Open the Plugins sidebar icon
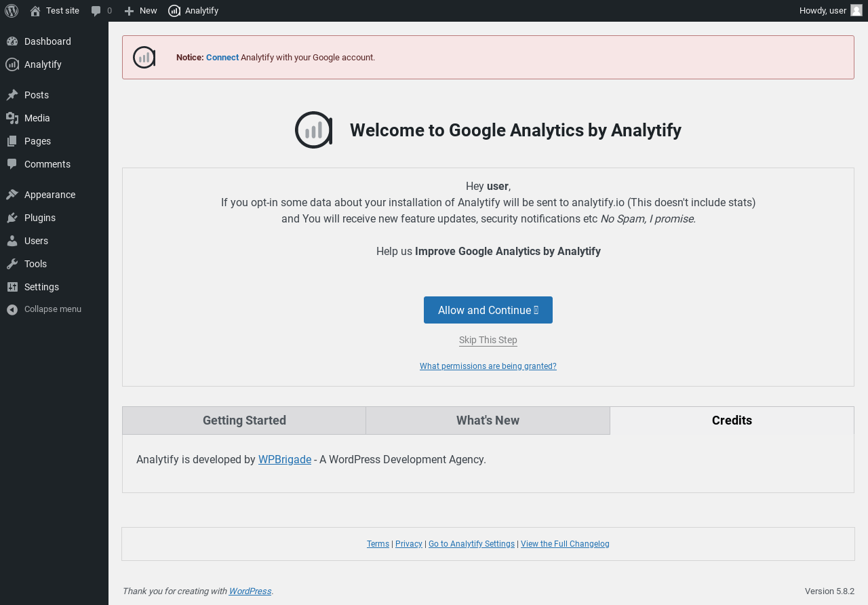Viewport: 868px width, 605px height. coord(12,218)
